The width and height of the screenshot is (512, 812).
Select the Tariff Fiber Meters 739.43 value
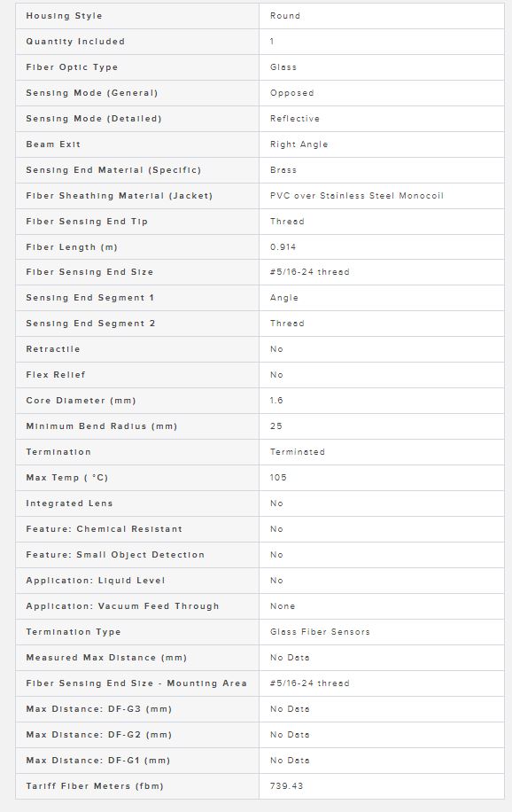click(286, 786)
